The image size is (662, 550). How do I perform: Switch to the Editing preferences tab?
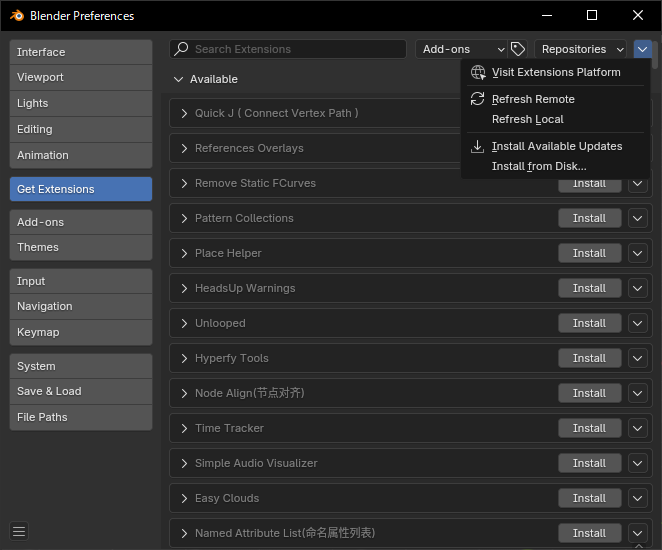81,129
